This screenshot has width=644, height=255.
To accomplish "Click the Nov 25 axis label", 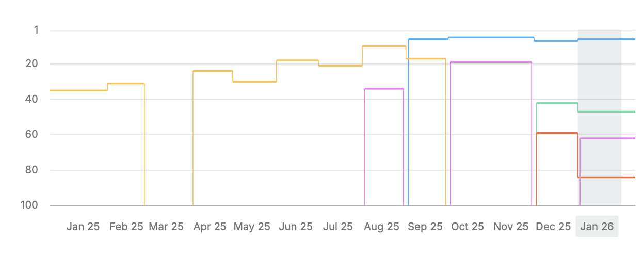I will (x=511, y=227).
